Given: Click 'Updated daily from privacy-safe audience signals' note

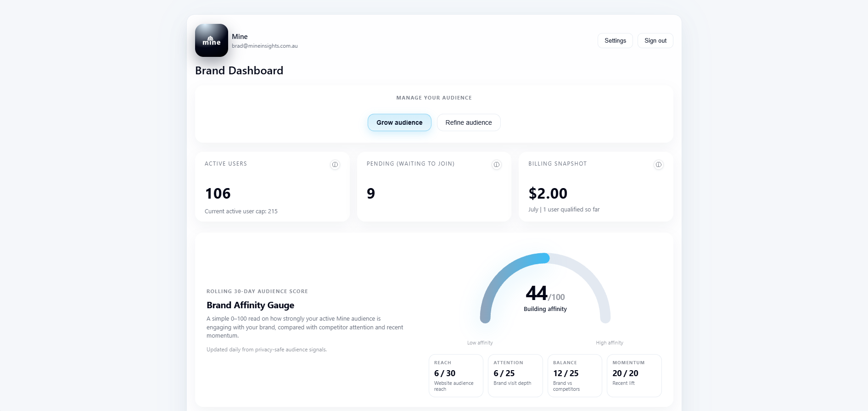Looking at the screenshot, I should 267,350.
